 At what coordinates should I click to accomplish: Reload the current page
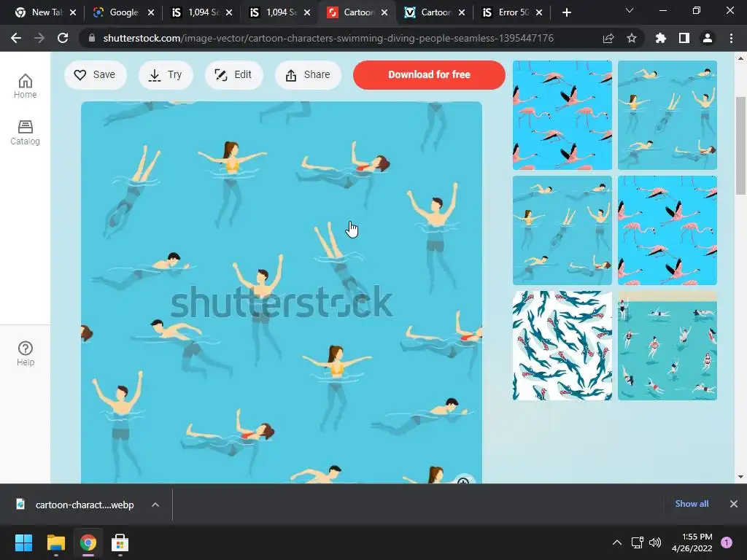[63, 38]
